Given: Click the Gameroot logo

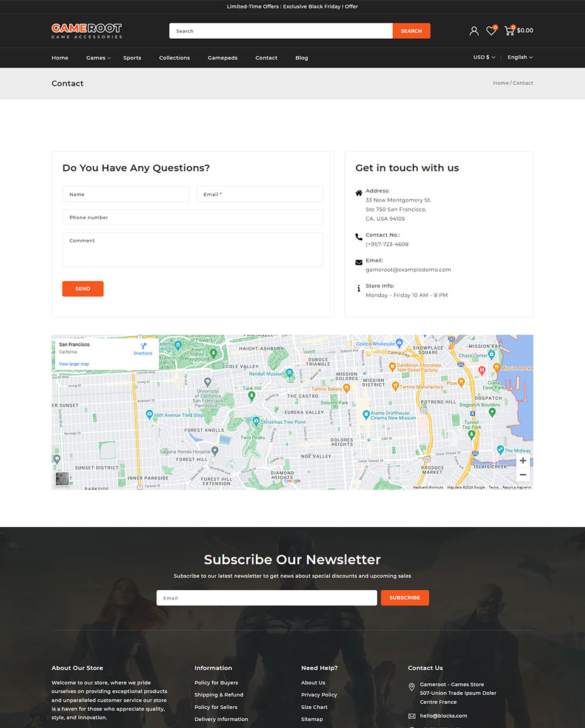Looking at the screenshot, I should 87,30.
